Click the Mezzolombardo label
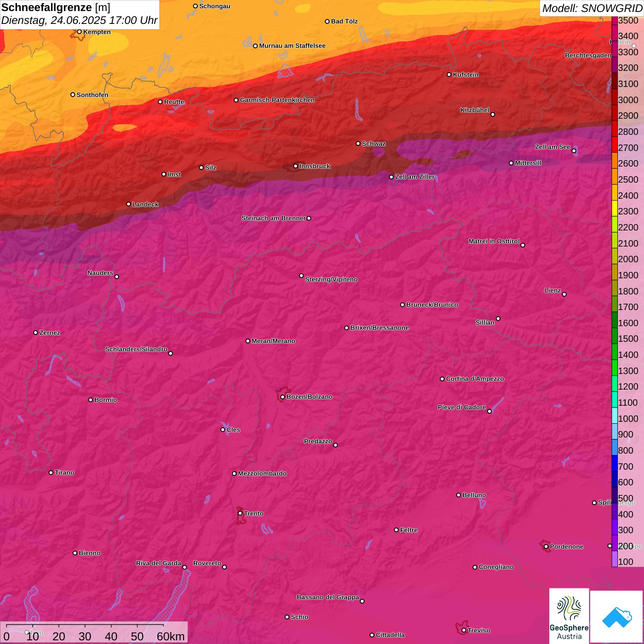 pos(262,473)
